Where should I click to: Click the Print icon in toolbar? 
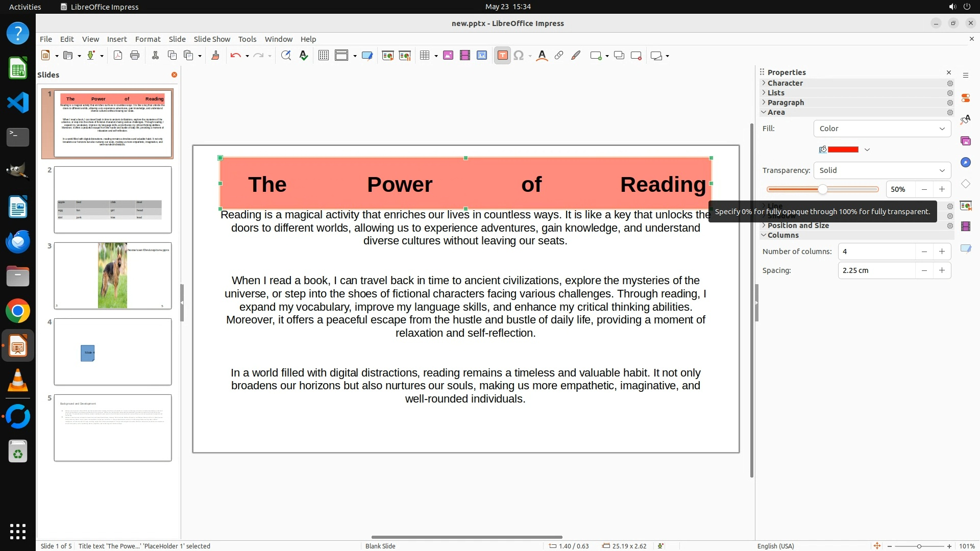[x=135, y=56]
